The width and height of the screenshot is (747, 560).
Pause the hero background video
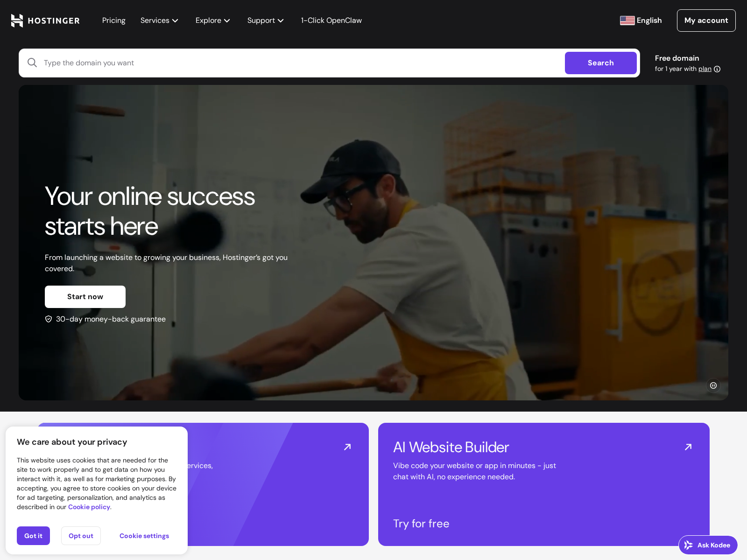(713, 385)
